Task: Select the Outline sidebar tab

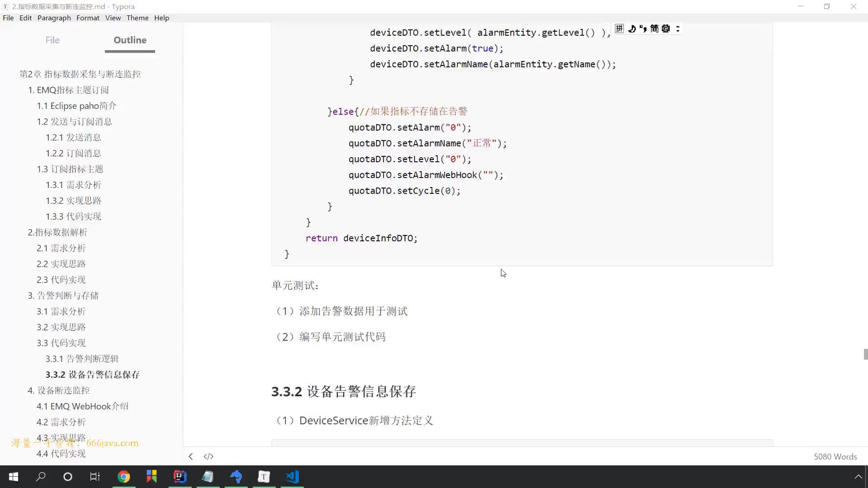Action: coord(130,40)
